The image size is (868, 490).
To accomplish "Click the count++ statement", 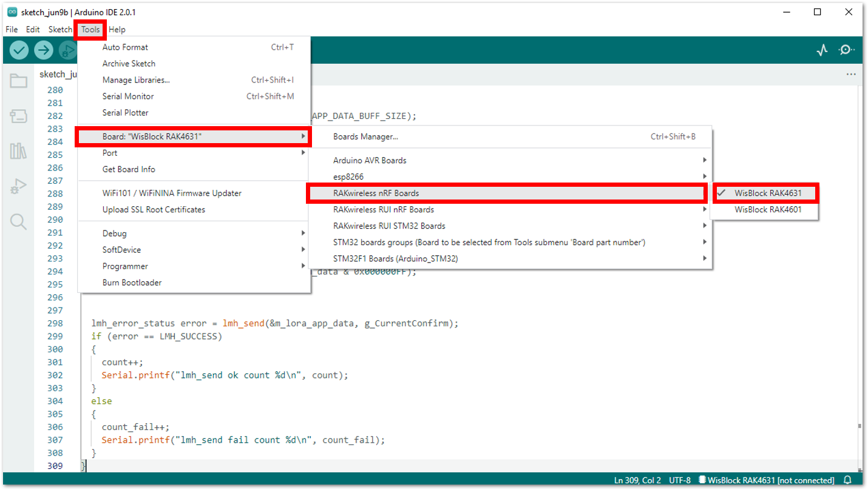I will point(122,362).
